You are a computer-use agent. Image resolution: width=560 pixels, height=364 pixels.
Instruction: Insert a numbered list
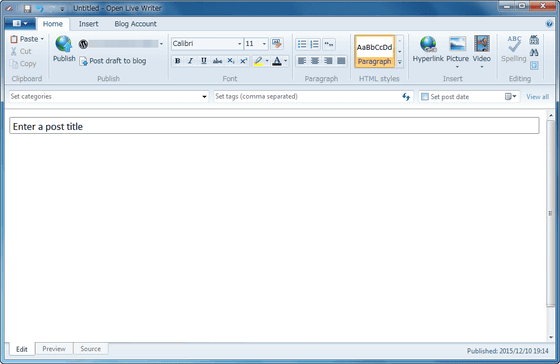click(315, 44)
